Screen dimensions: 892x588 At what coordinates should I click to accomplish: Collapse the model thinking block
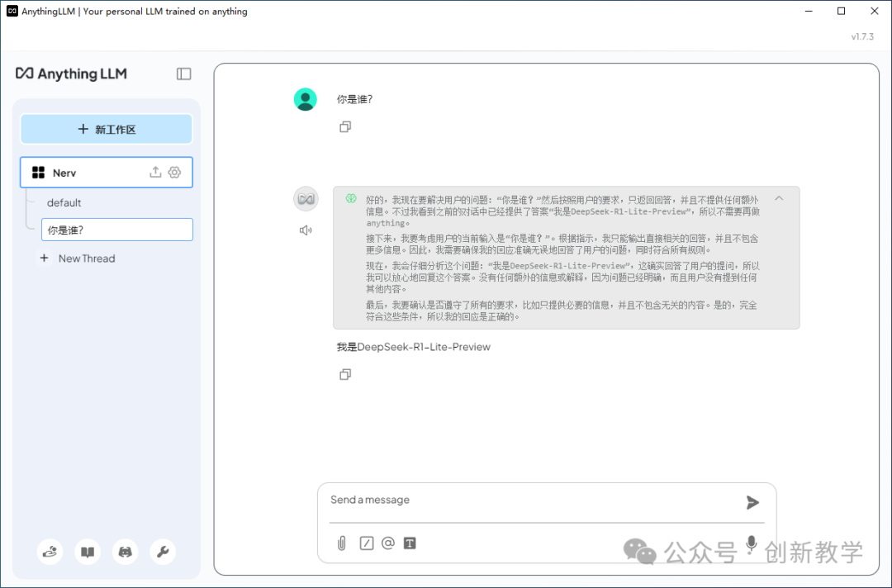[x=779, y=198]
